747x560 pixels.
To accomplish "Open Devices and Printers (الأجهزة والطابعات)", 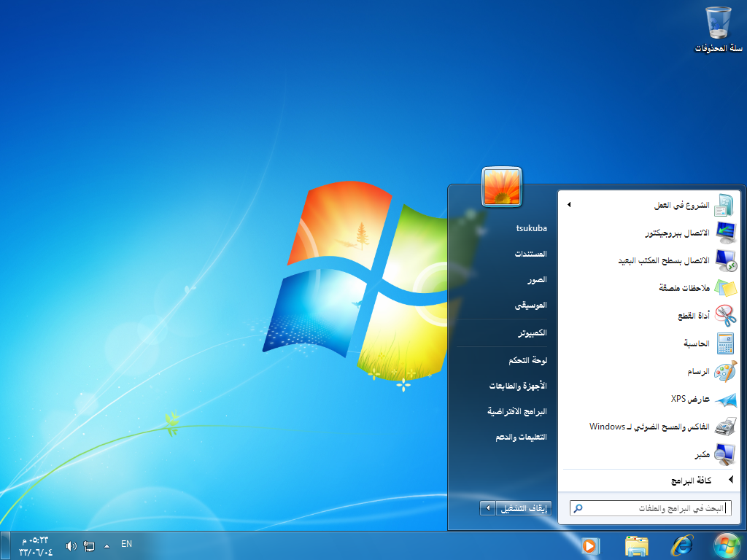I will point(518,386).
